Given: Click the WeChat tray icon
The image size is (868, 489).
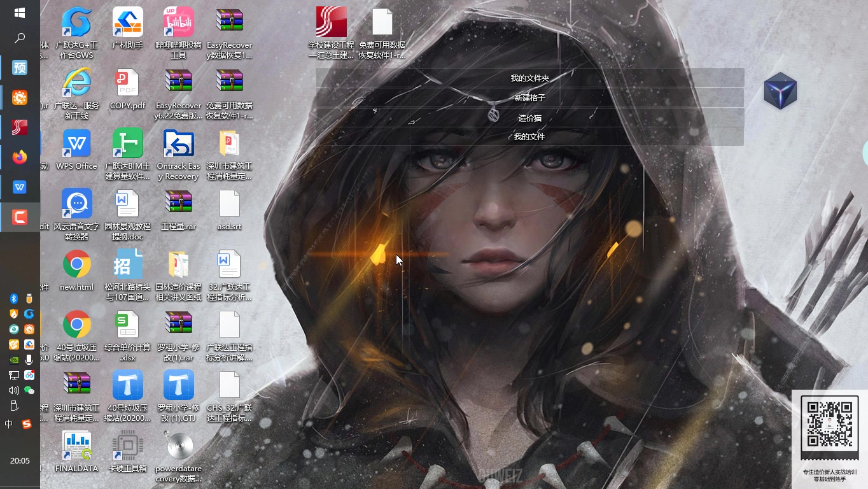Looking at the screenshot, I should pyautogui.click(x=29, y=390).
